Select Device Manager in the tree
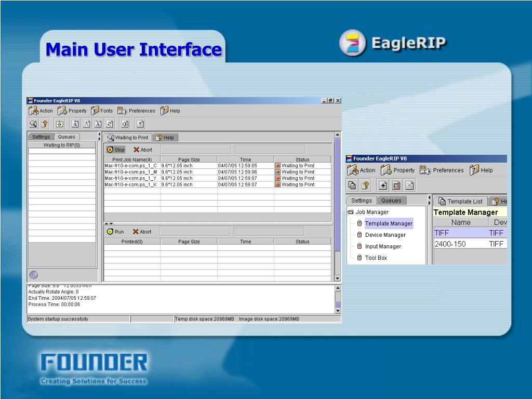Viewport: 532px width, 399px height. pyautogui.click(x=385, y=235)
